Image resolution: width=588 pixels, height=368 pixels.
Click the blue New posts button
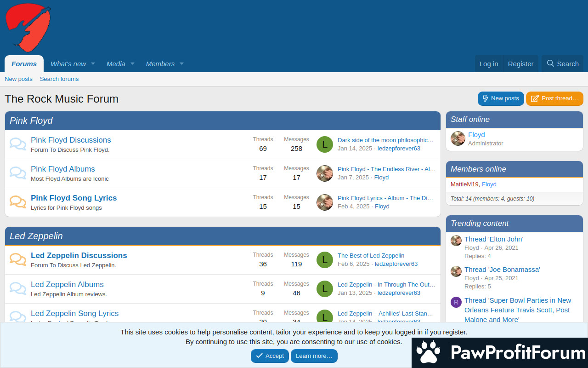[x=501, y=98]
